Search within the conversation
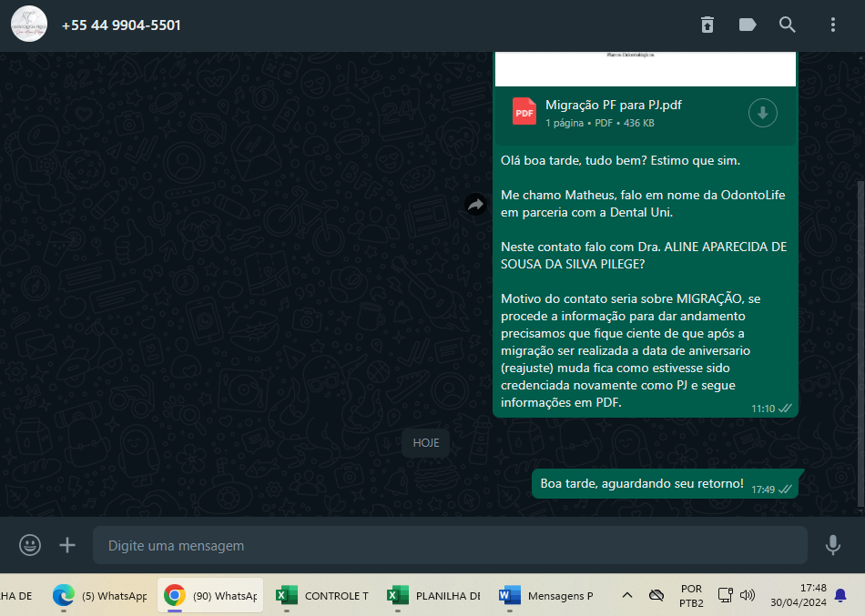865x616 pixels. (788, 25)
